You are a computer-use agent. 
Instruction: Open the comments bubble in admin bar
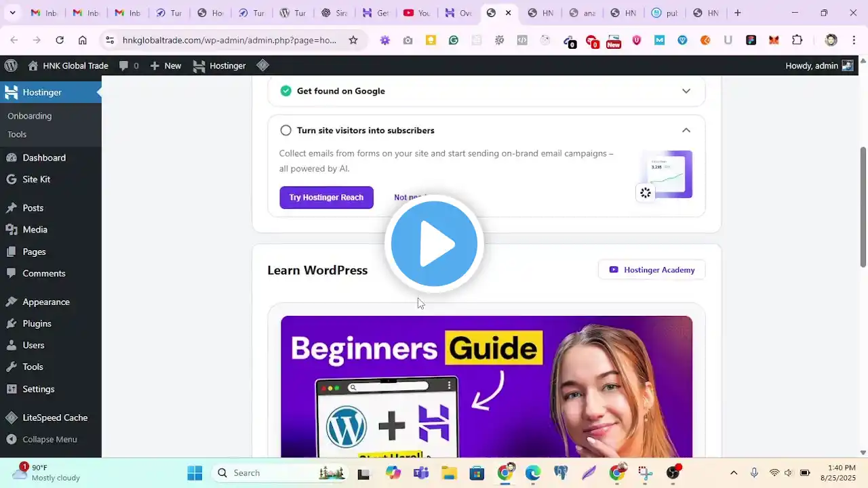129,66
